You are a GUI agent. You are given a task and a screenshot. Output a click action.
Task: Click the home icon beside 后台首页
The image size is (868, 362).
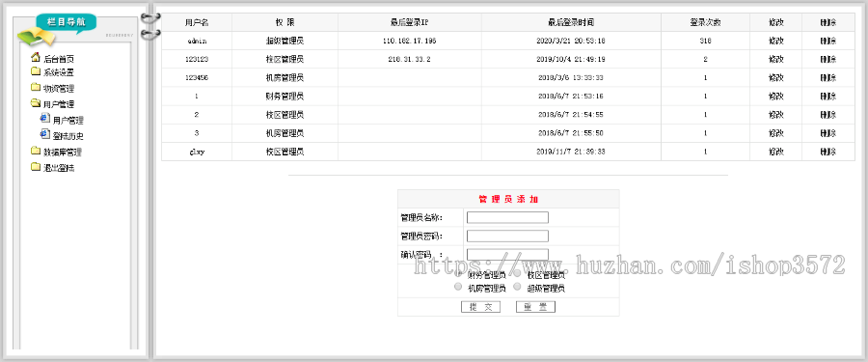[x=36, y=57]
